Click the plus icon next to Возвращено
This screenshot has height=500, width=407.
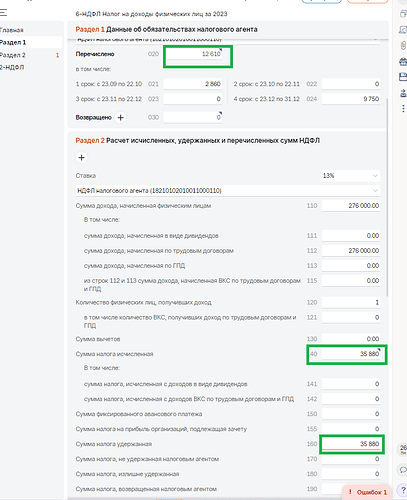[x=121, y=118]
